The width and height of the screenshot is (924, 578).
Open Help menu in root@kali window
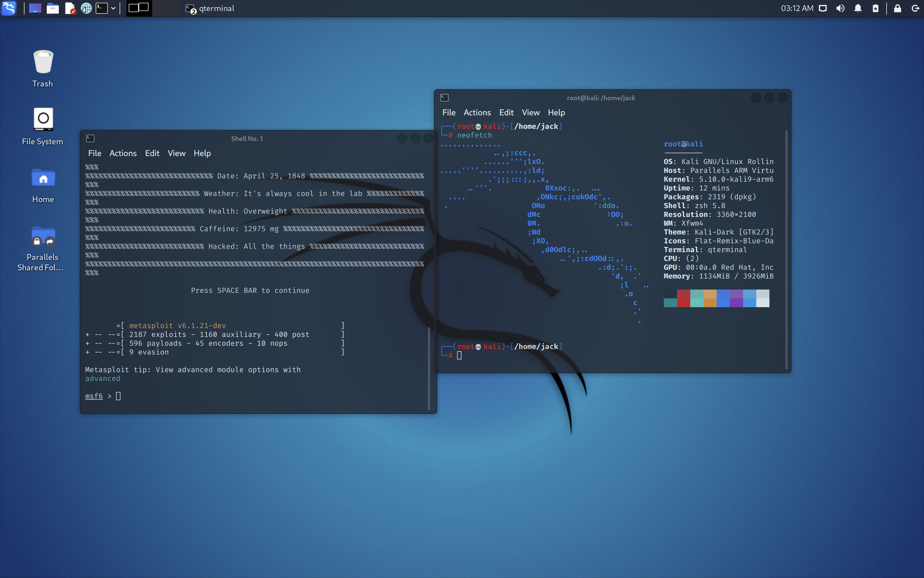pyautogui.click(x=556, y=112)
